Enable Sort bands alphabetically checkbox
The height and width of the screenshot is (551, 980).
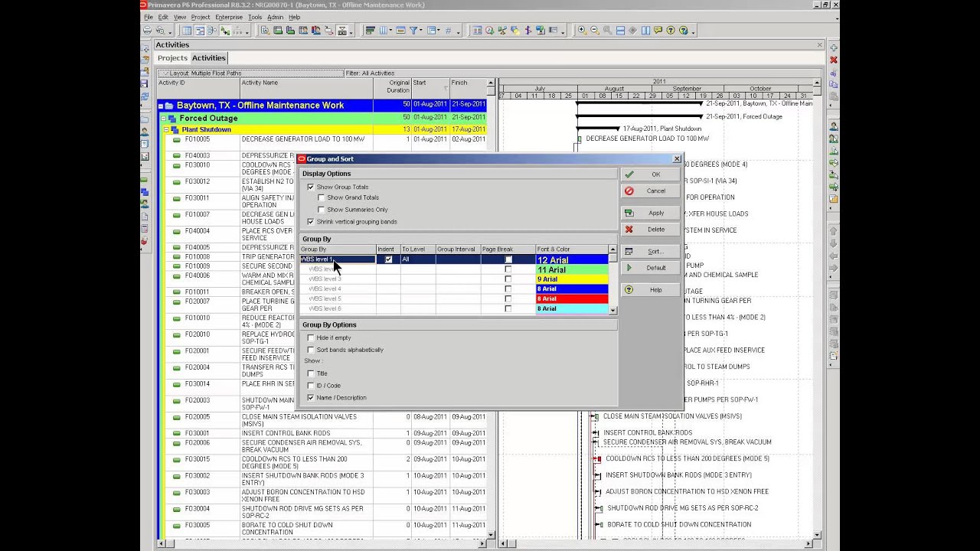point(311,350)
